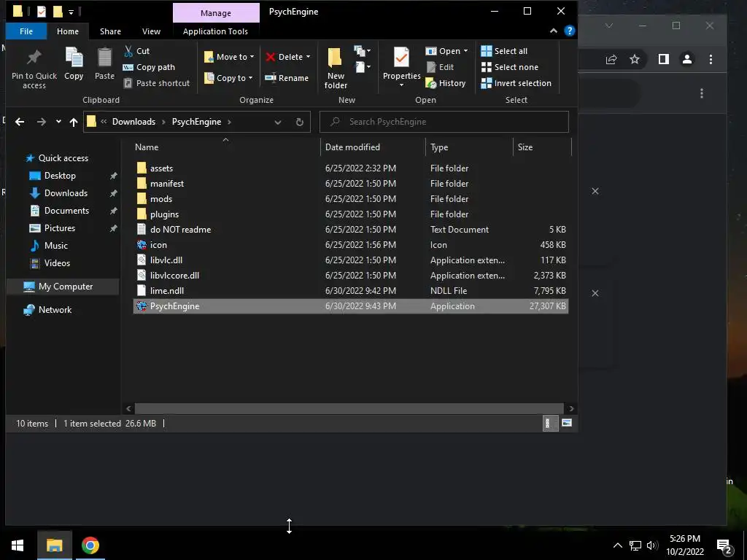Click Chrome window bookmark star icon
The height and width of the screenshot is (560, 747).
click(x=635, y=59)
